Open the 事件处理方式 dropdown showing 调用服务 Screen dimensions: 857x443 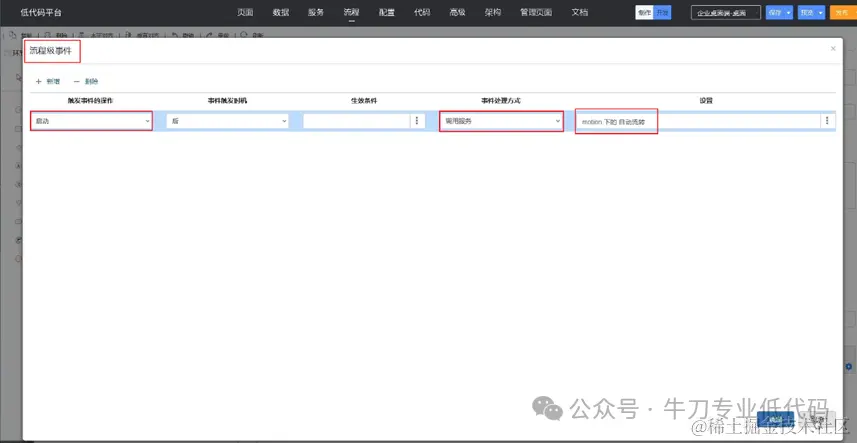(x=501, y=121)
